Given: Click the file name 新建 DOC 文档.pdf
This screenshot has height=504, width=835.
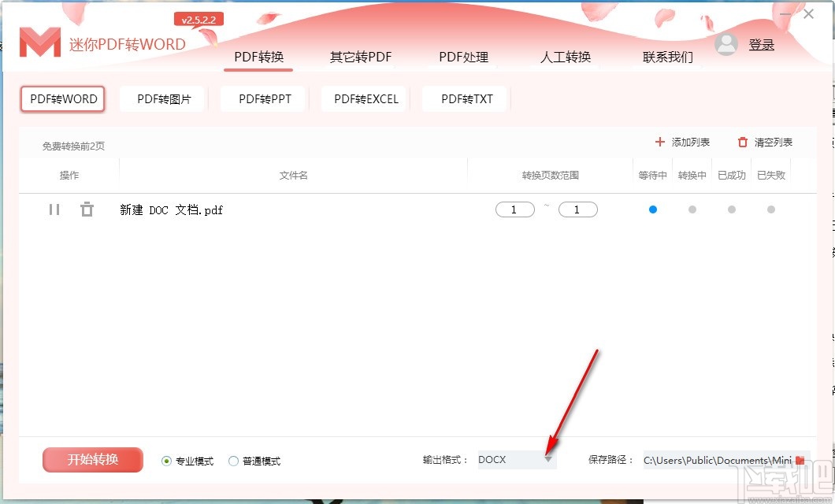Looking at the screenshot, I should point(171,209).
